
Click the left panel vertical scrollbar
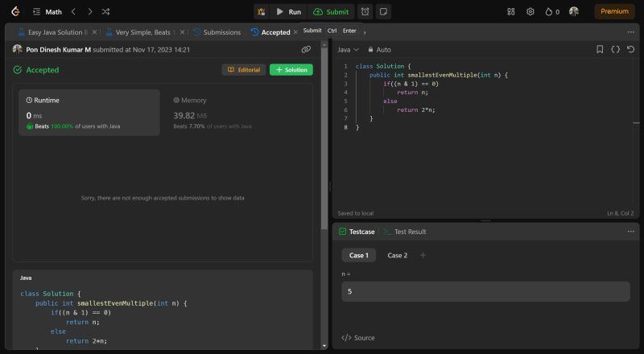coord(324,140)
